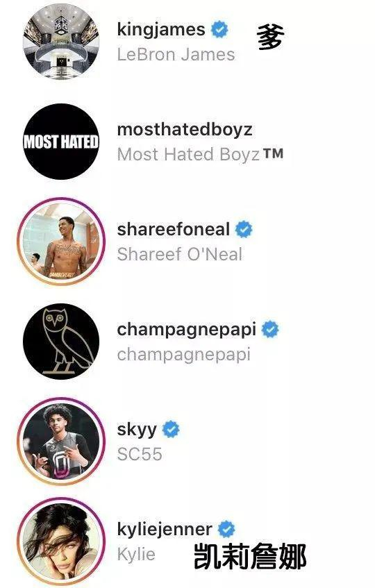Click the verified badge beside shareefoneal
The height and width of the screenshot is (588, 375).
[244, 230]
